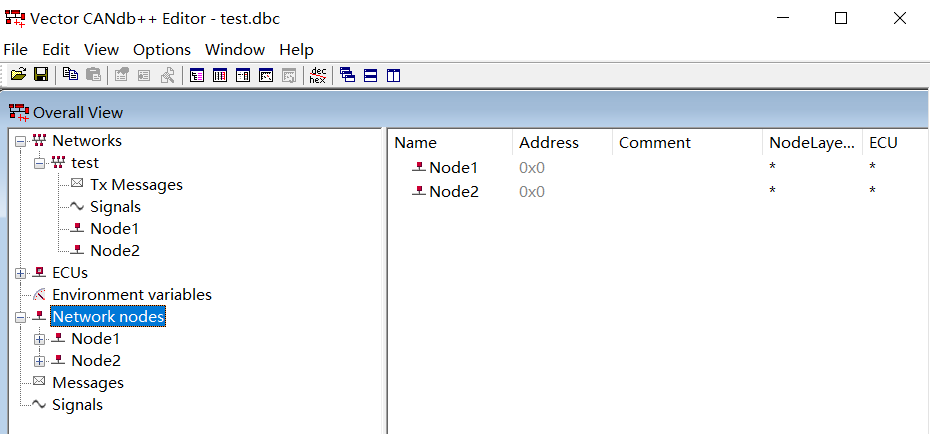Image resolution: width=930 pixels, height=434 pixels.
Task: Click the Environment variables gauge icon
Action: tap(40, 294)
